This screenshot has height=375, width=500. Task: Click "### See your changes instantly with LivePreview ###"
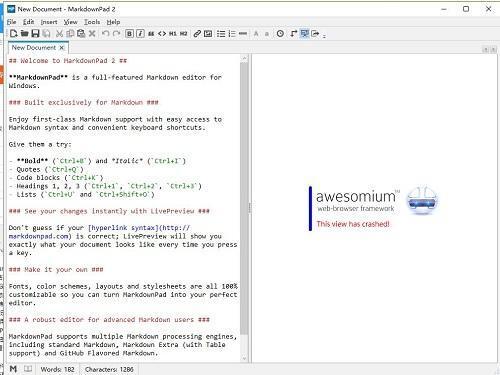(x=109, y=211)
